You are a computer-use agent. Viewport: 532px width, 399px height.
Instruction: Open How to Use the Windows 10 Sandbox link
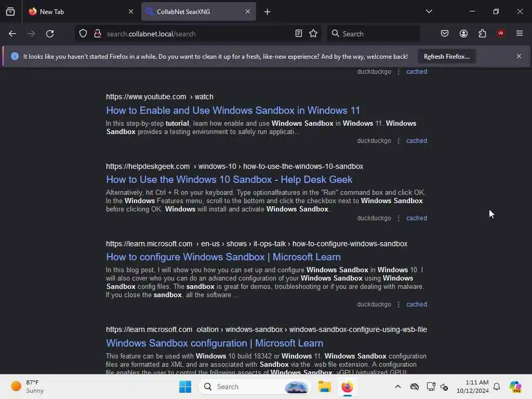point(229,179)
